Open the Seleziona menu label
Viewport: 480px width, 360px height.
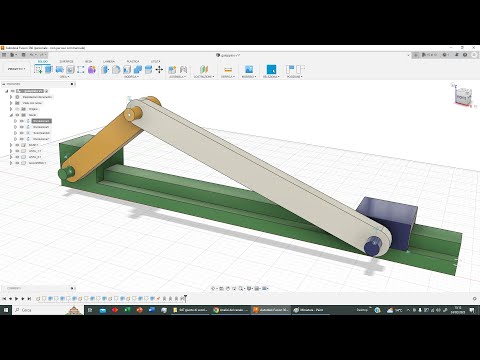click(x=271, y=77)
